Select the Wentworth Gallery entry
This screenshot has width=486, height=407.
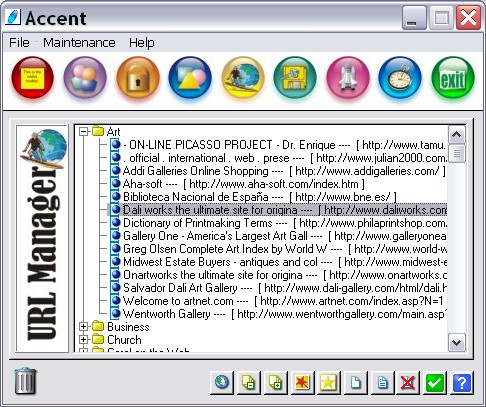[x=284, y=314]
